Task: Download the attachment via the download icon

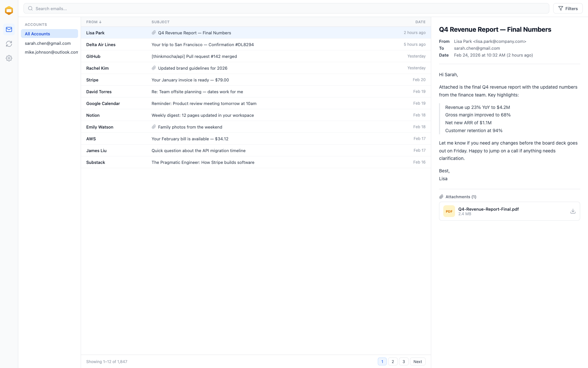Action: click(573, 211)
